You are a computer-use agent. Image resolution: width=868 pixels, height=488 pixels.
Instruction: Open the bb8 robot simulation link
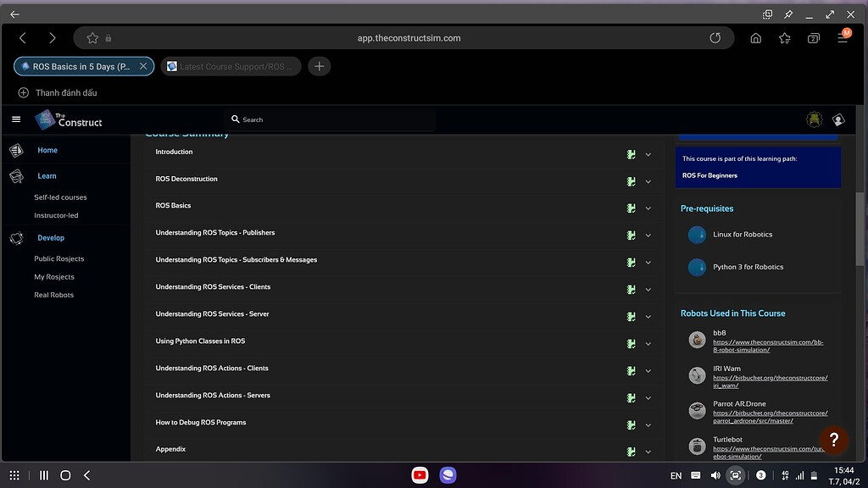point(768,346)
